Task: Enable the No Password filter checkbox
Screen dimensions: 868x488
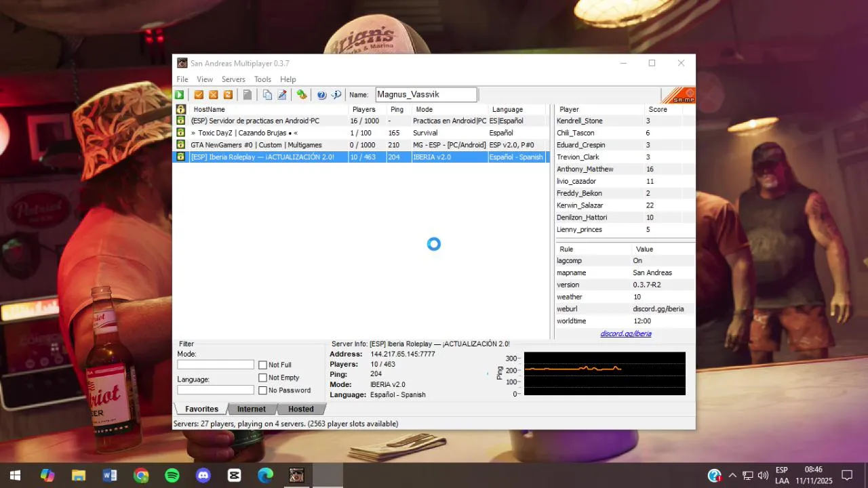Action: (262, 390)
